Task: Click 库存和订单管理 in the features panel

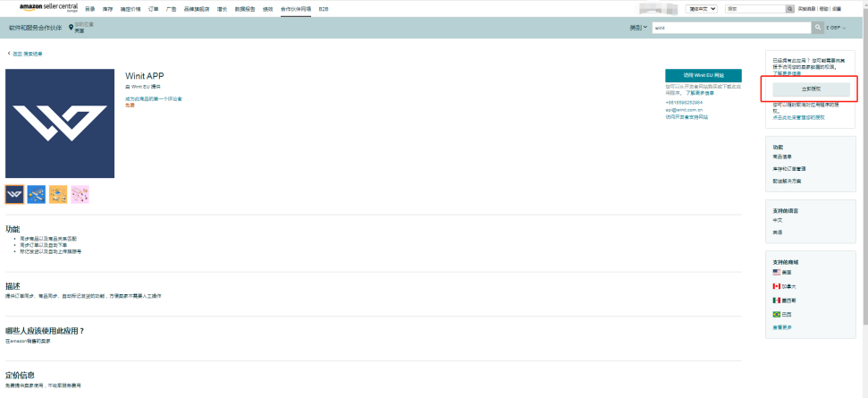Action: [x=788, y=168]
